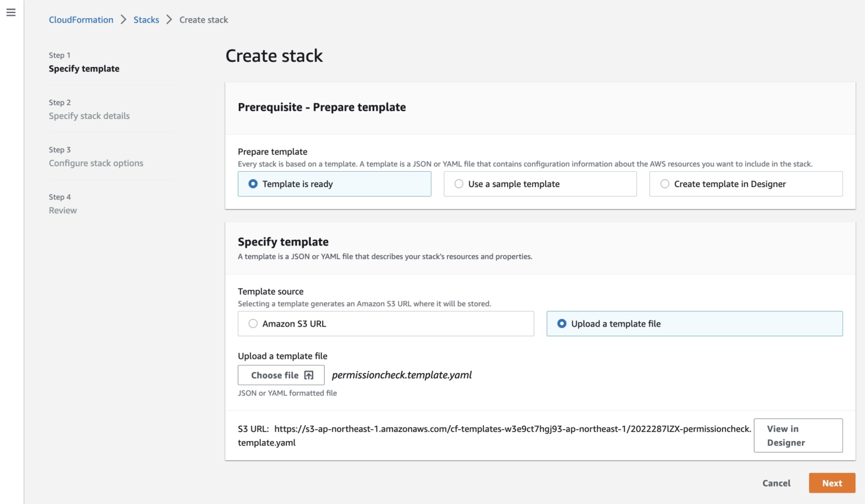Cancel the stack creation
865x504 pixels.
click(x=776, y=483)
